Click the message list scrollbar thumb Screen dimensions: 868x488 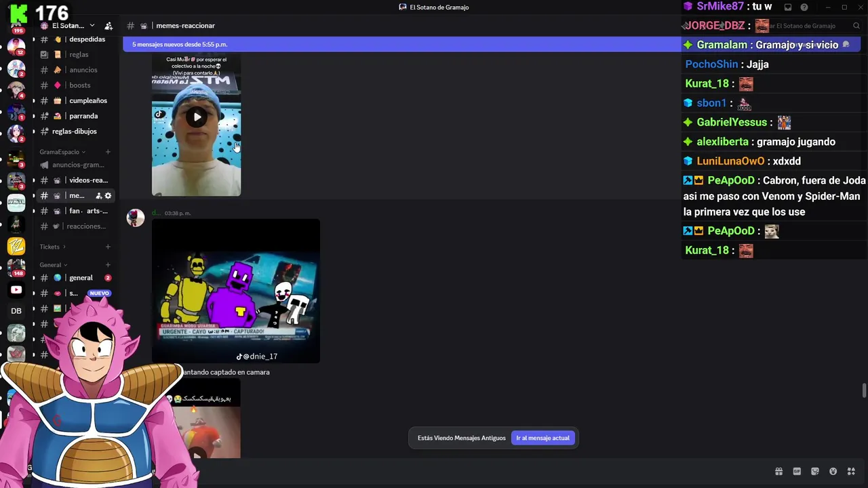tap(864, 391)
